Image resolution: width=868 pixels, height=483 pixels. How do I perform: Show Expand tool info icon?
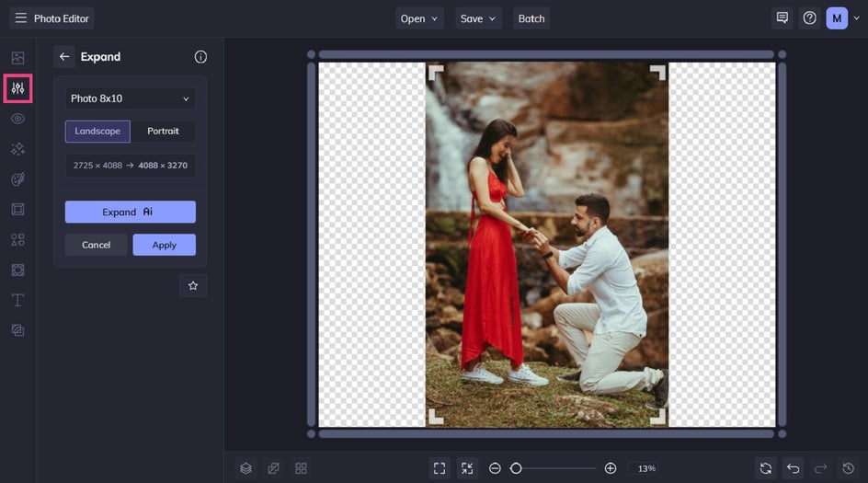[x=200, y=57]
